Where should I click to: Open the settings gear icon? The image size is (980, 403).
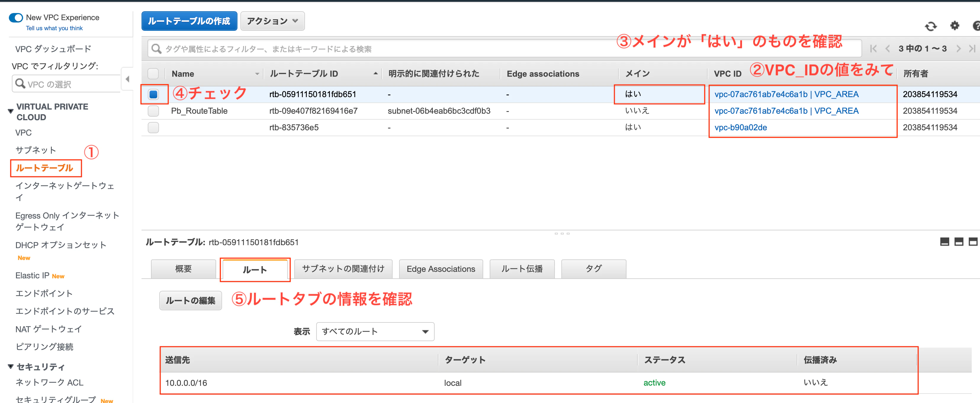(955, 26)
